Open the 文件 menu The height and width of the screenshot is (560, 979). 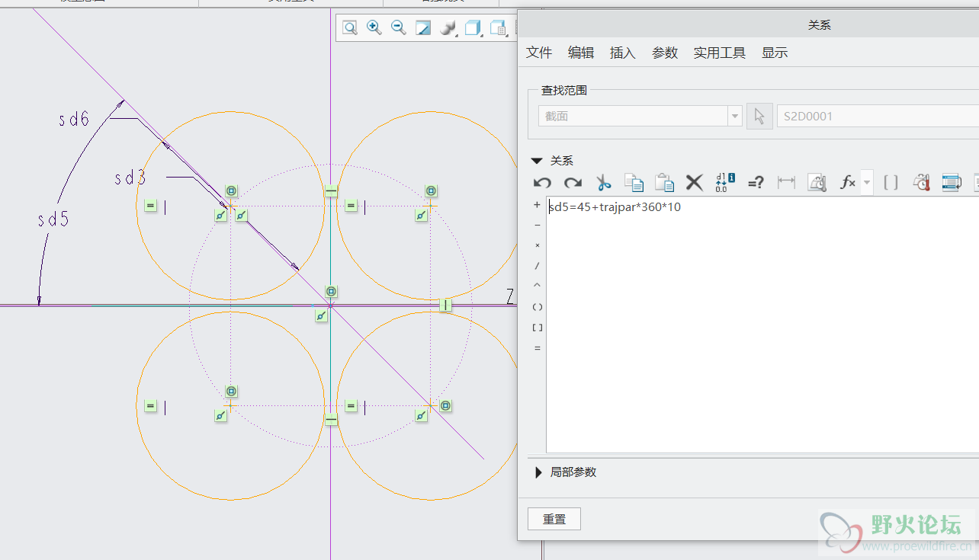[x=539, y=53]
